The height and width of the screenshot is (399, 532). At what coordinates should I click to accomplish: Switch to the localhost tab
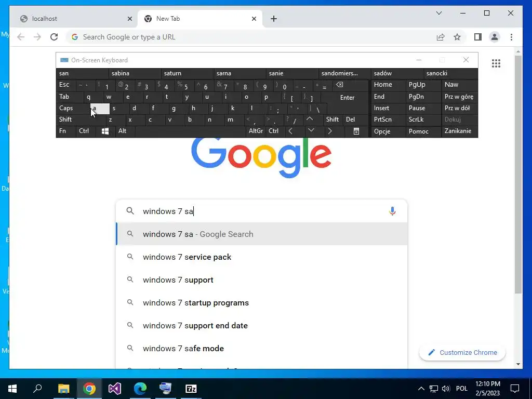point(74,19)
